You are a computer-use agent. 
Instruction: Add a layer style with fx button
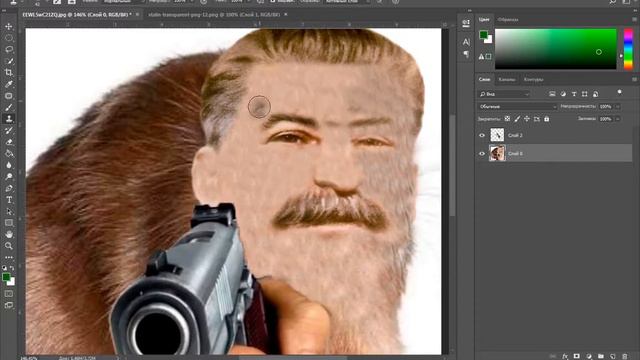pyautogui.click(x=565, y=356)
